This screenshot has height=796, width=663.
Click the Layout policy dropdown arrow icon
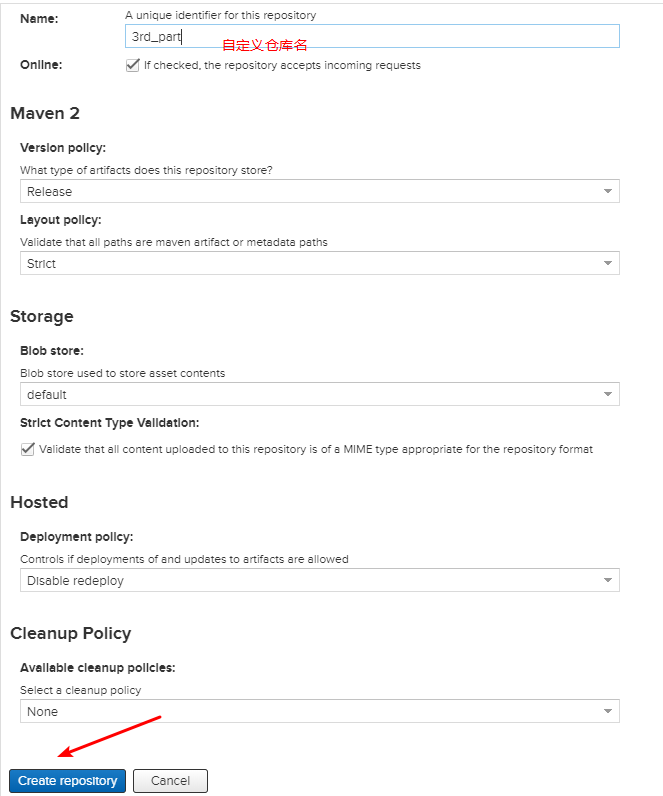click(x=607, y=263)
